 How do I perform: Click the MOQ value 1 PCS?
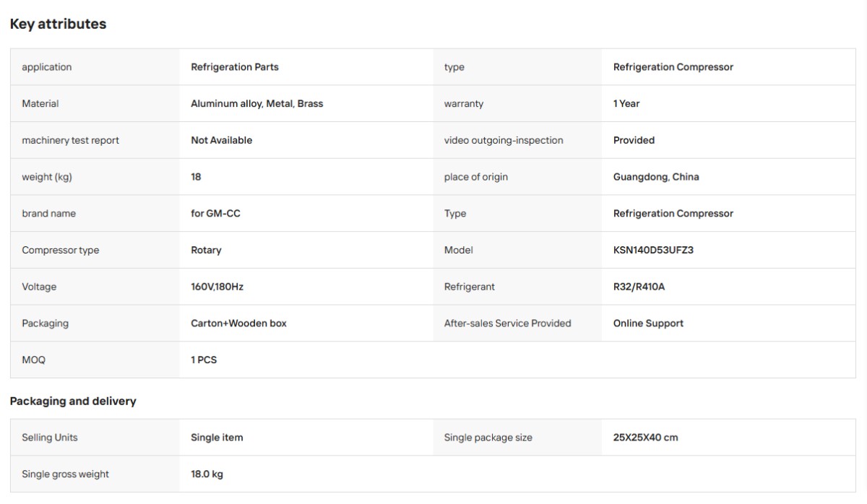tap(204, 360)
